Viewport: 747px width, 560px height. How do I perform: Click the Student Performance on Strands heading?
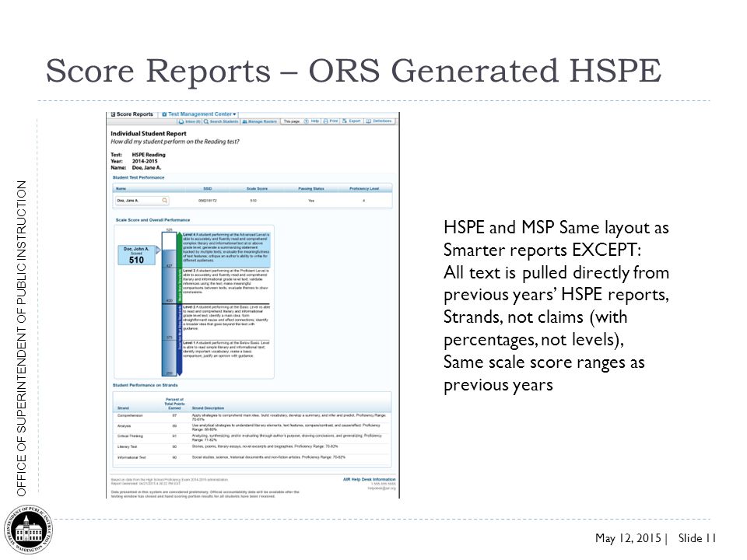pyautogui.click(x=145, y=385)
